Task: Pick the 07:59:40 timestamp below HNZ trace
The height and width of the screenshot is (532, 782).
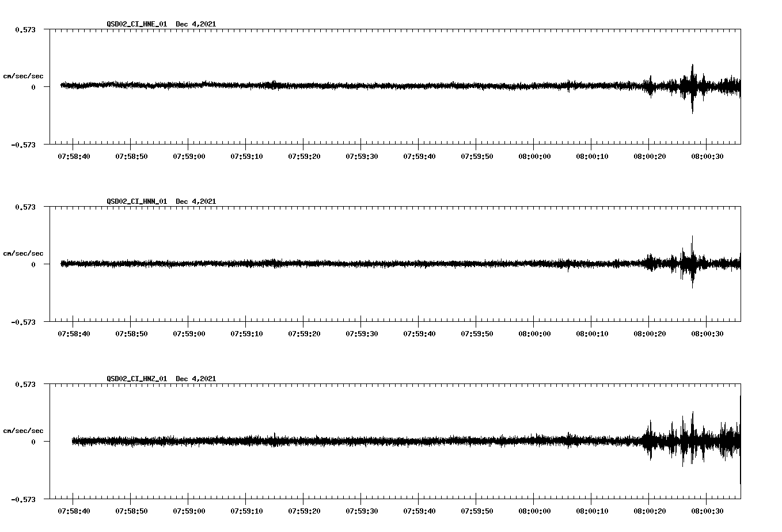Action: (x=419, y=511)
